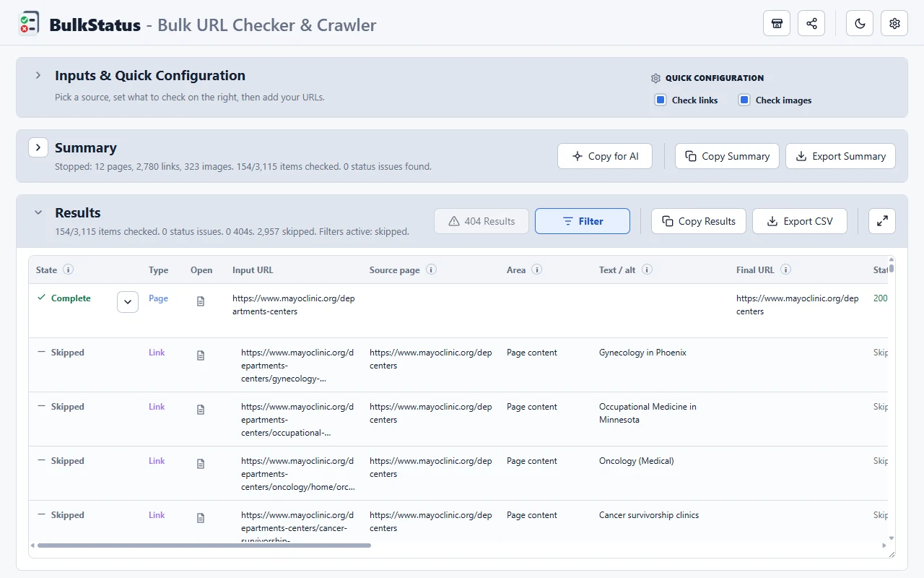The height and width of the screenshot is (578, 924).
Task: Click the Export CSV button
Action: click(x=800, y=221)
